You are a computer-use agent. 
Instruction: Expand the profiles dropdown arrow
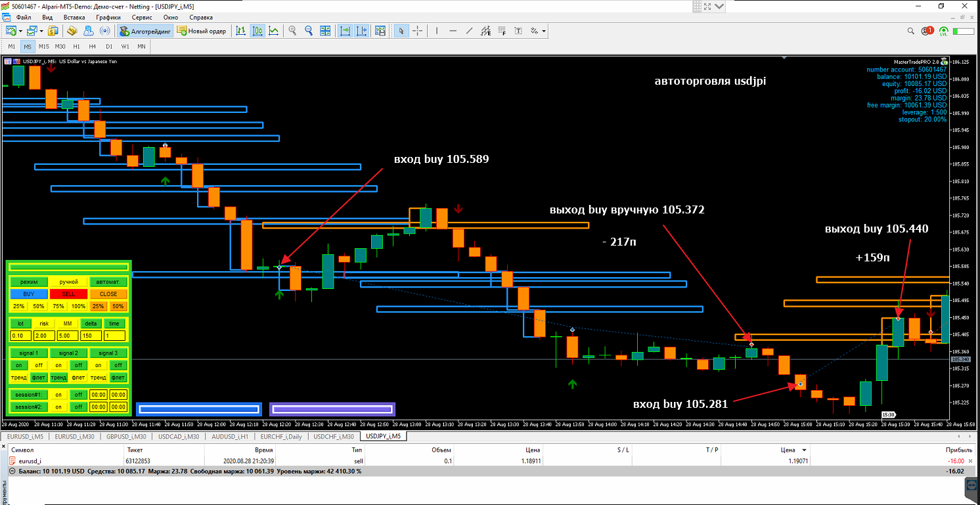pyautogui.click(x=41, y=31)
